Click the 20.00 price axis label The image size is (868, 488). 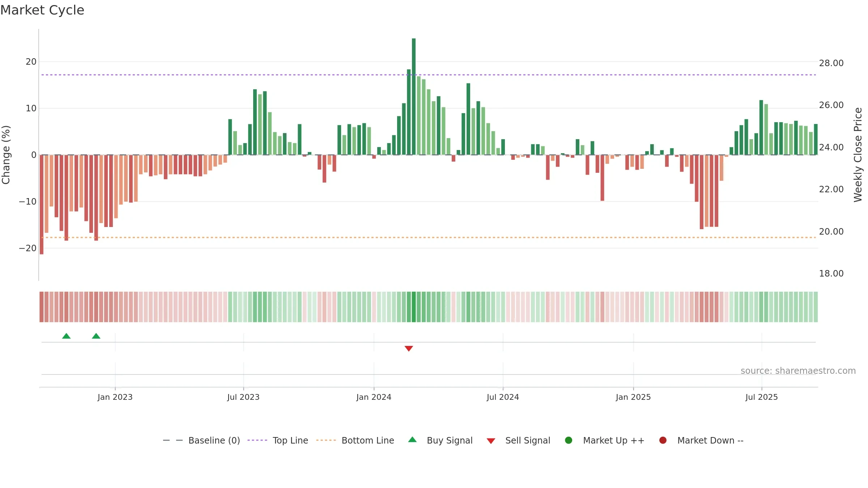(831, 232)
